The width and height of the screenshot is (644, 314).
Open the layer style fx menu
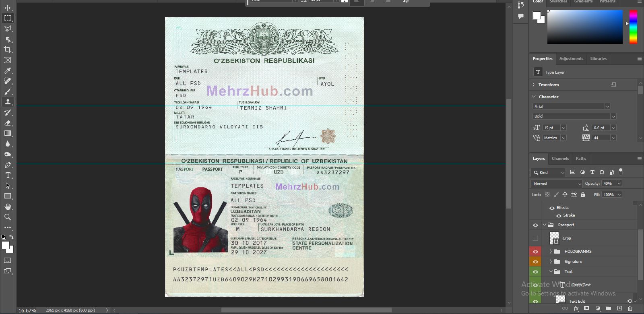click(x=576, y=308)
